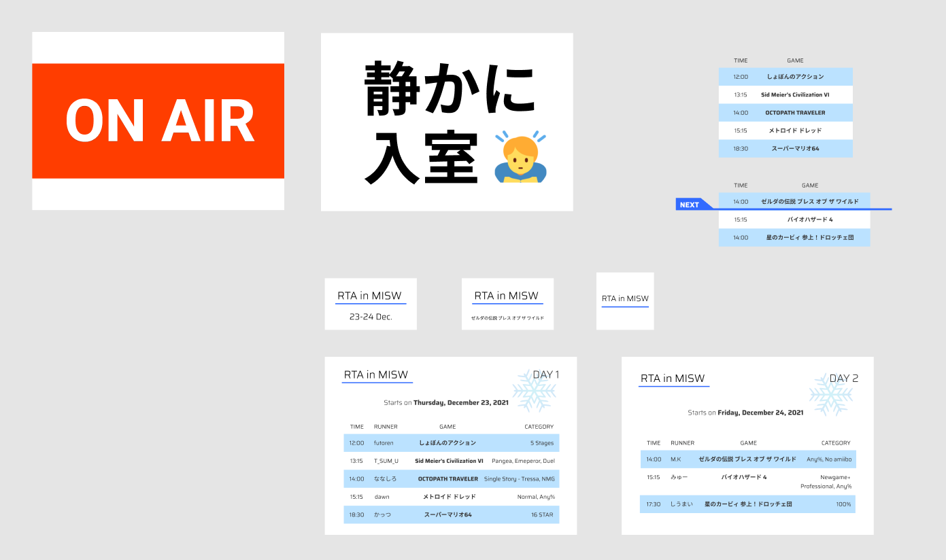Click the snowflake graphic in the DAY 2 card
This screenshot has height=560, width=946.
(x=831, y=394)
